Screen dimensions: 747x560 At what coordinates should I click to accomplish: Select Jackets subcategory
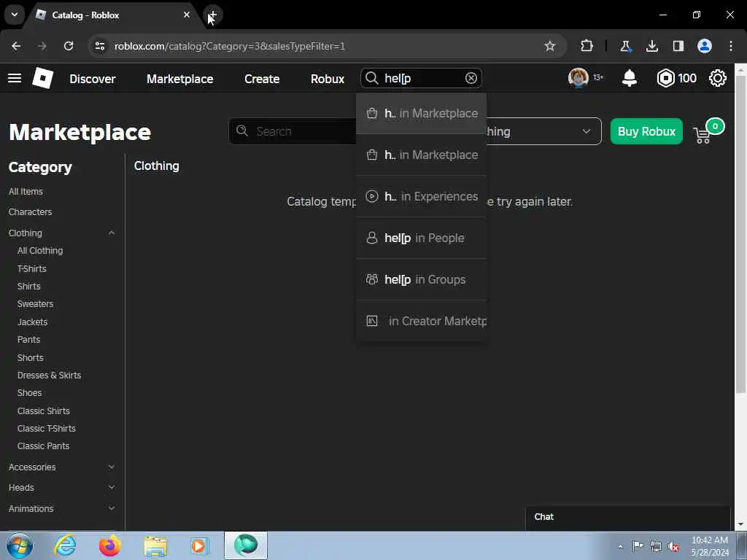coord(32,322)
